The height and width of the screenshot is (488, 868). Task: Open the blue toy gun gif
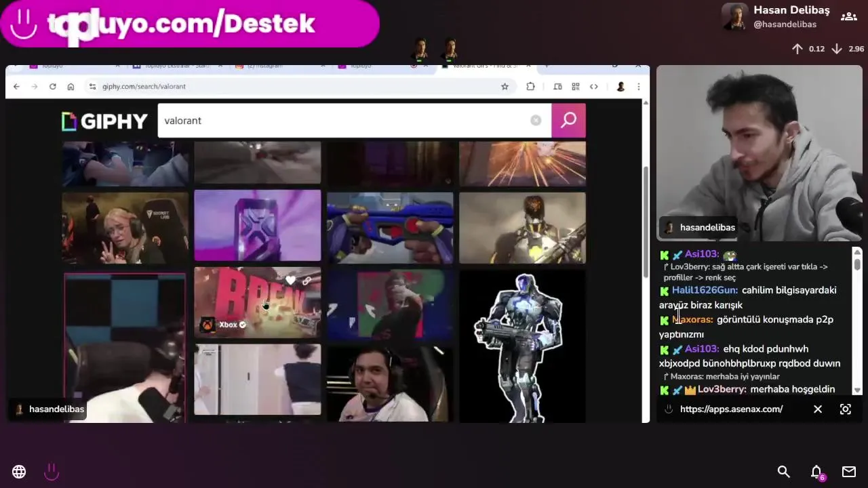390,227
